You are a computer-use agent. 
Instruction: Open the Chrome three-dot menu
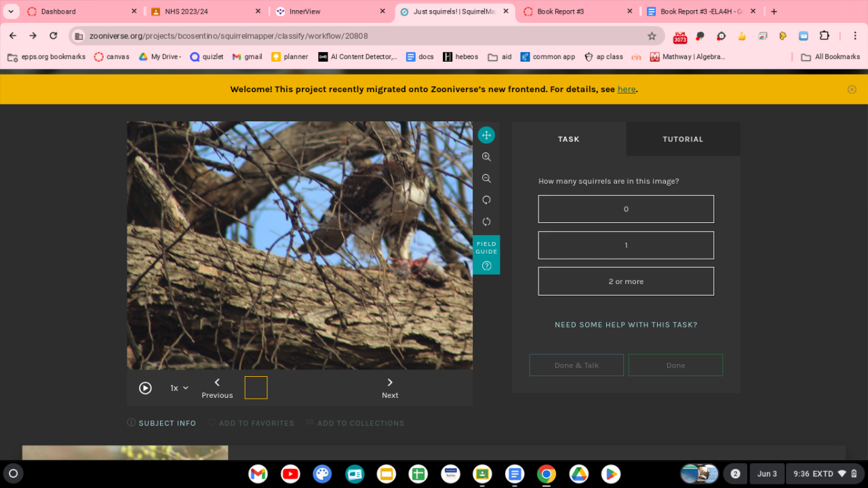click(855, 36)
